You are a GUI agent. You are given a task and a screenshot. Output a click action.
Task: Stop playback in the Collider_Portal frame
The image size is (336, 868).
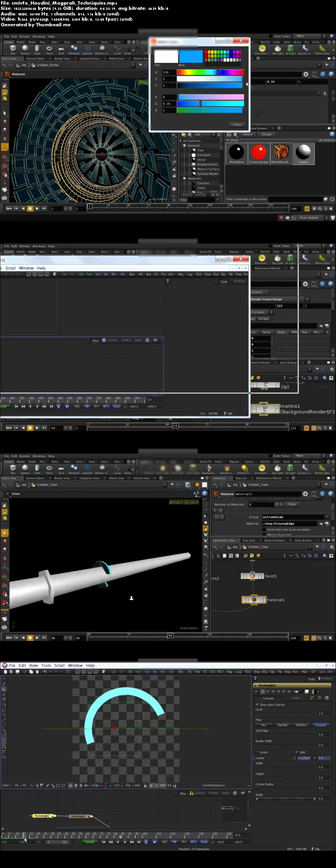pyautogui.click(x=30, y=209)
